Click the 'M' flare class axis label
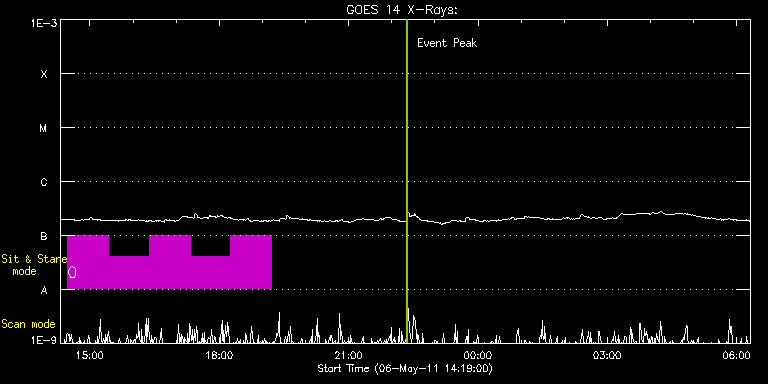This screenshot has height=384, width=768. click(44, 128)
